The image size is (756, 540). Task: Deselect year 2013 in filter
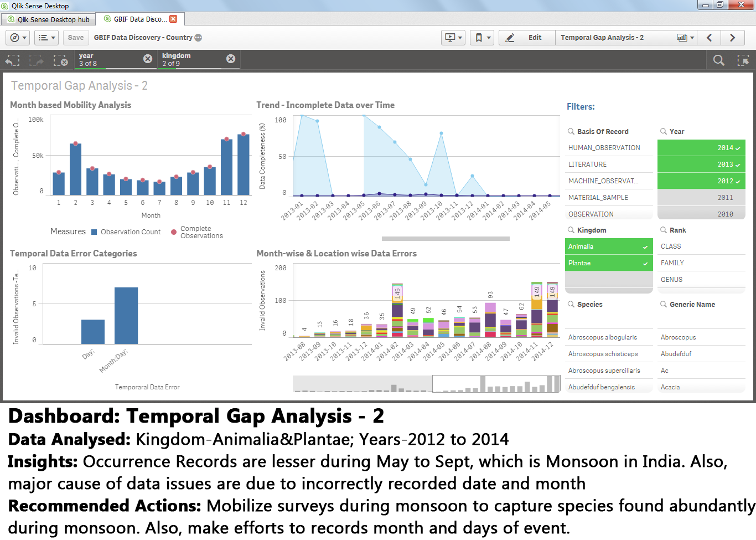coord(701,164)
